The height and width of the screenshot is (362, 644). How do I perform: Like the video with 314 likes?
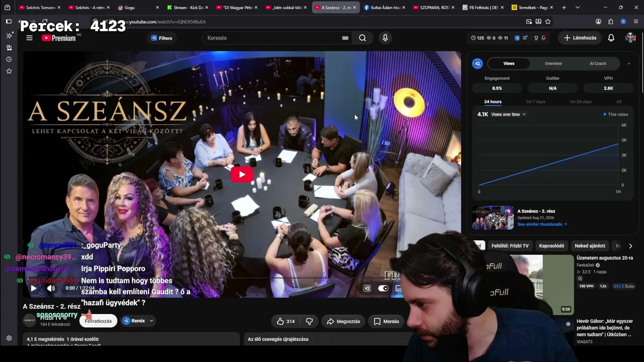[285, 321]
